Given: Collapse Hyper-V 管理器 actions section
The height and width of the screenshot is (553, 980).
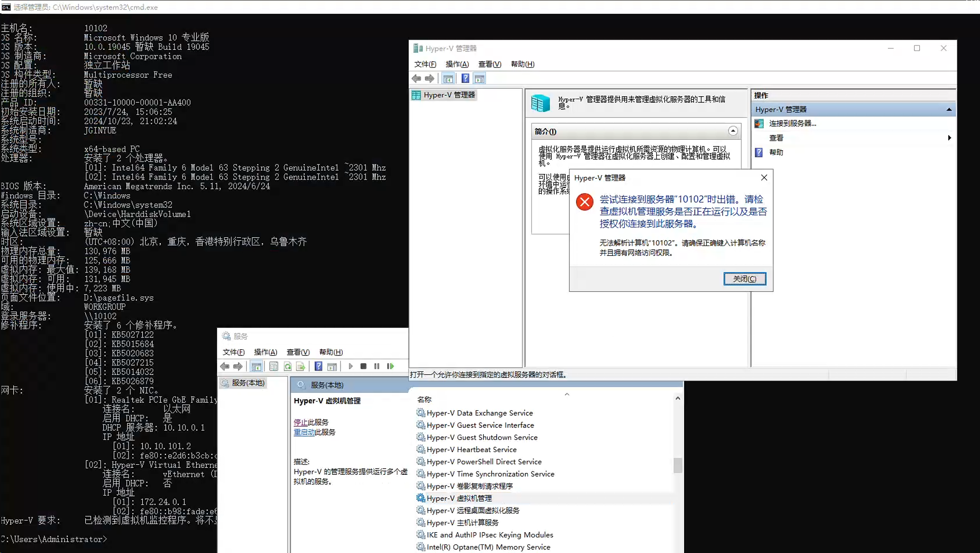Looking at the screenshot, I should [x=949, y=109].
